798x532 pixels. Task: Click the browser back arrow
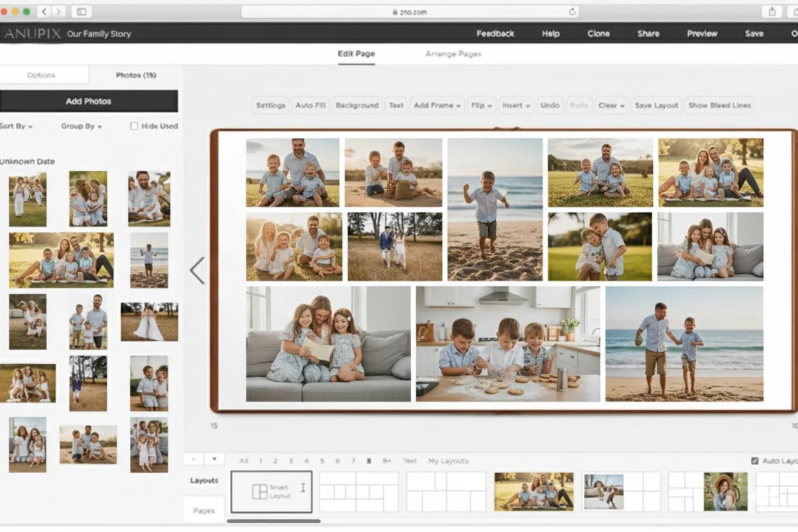[x=44, y=12]
